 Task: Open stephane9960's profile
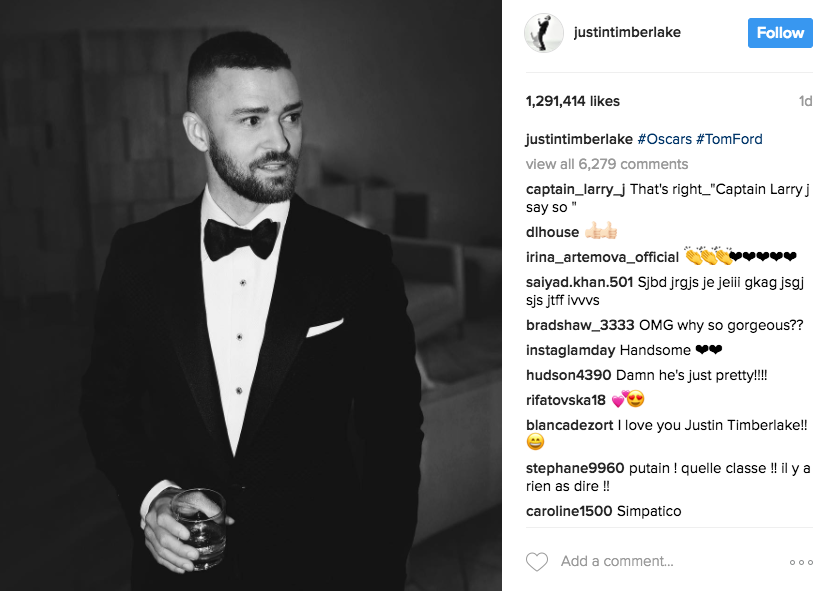pos(575,469)
